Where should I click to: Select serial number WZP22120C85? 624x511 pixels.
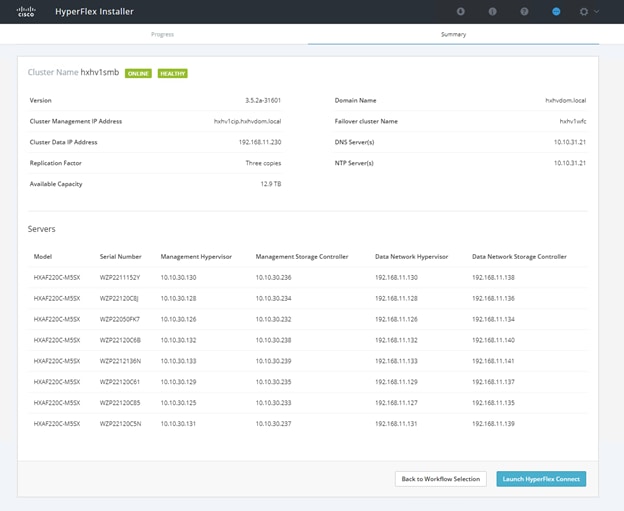tap(120, 403)
